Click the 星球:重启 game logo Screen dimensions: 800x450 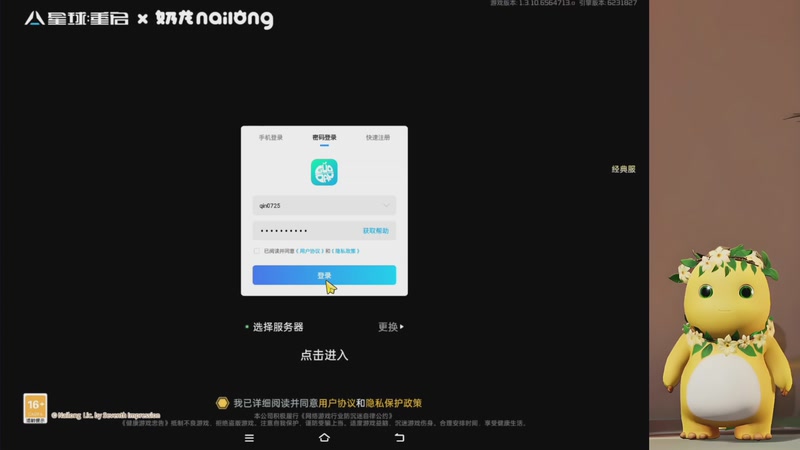77,19
